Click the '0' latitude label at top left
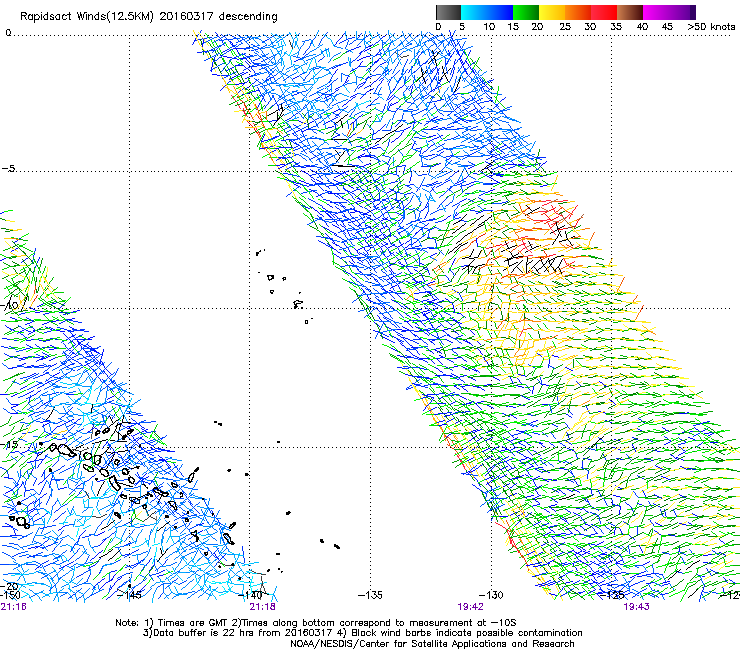Screen dimensions: 740x650 [8, 33]
